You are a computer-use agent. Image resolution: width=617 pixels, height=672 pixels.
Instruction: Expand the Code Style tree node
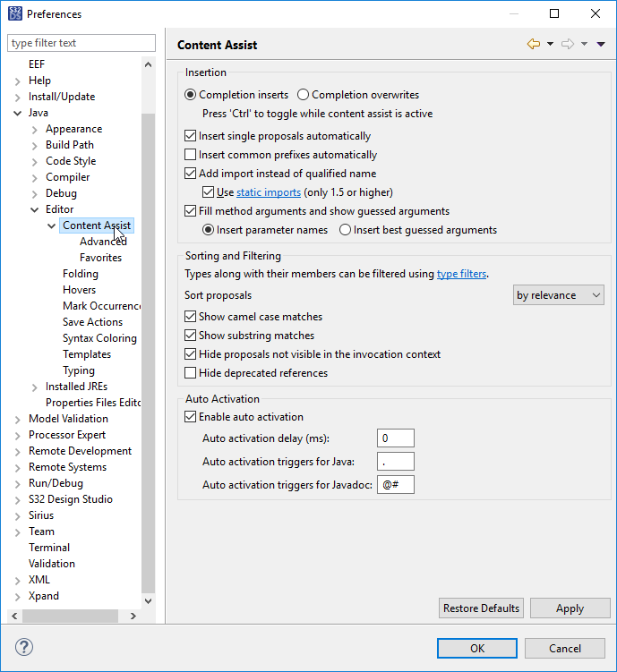tap(35, 161)
